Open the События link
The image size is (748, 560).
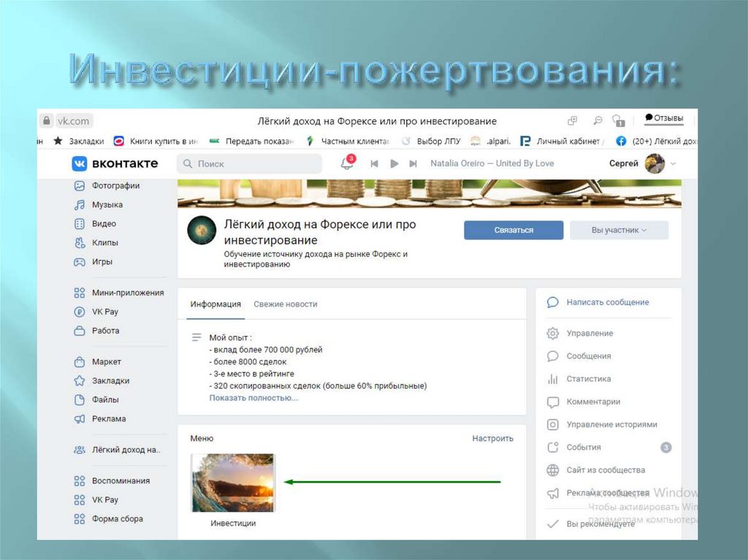pyautogui.click(x=584, y=448)
